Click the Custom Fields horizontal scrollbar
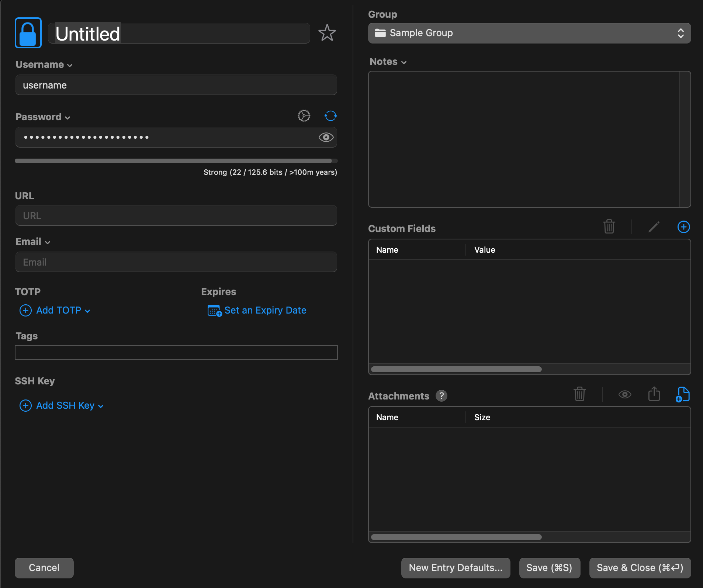The image size is (703, 588). pos(456,369)
